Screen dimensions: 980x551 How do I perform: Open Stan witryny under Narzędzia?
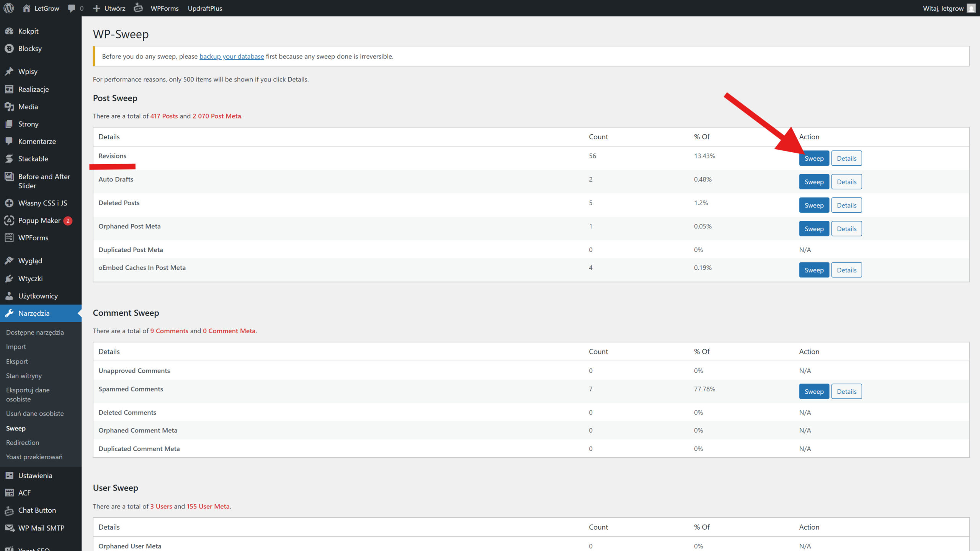tap(24, 376)
